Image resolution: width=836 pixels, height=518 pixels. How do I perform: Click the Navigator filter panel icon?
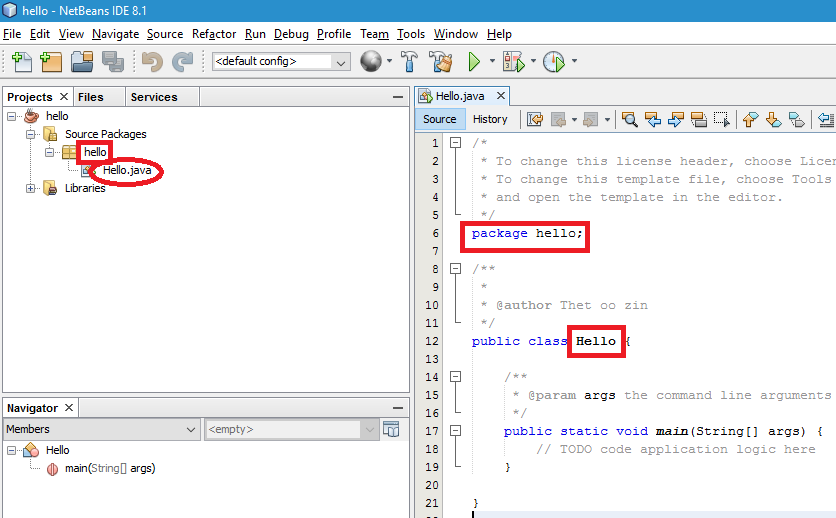pos(391,430)
